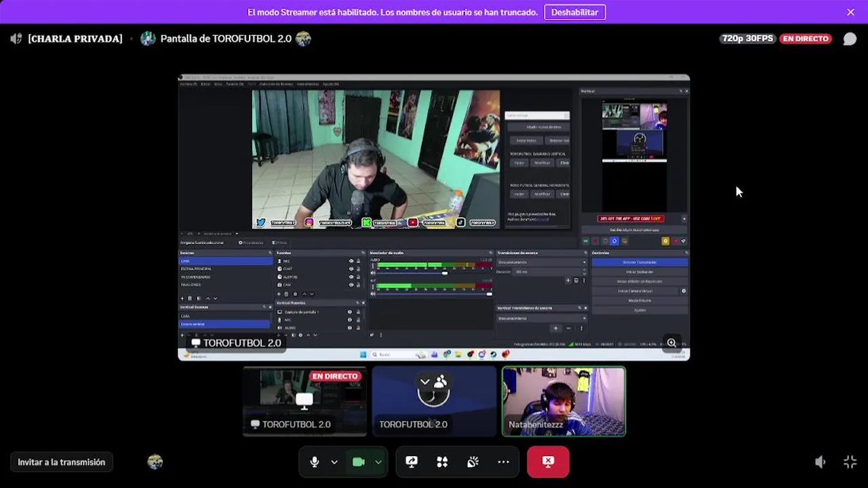Open the microphone options dropdown arrow
The width and height of the screenshot is (868, 488).
[x=334, y=462]
